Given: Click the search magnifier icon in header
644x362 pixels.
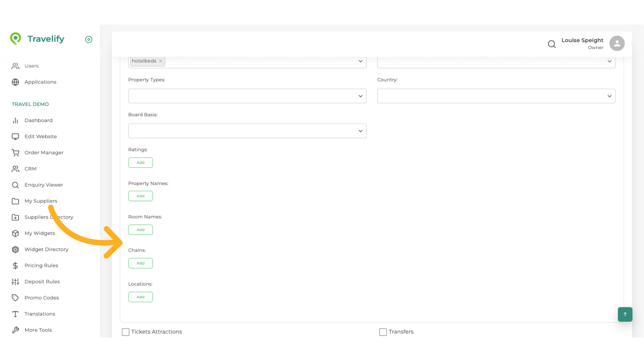Looking at the screenshot, I should tap(551, 44).
